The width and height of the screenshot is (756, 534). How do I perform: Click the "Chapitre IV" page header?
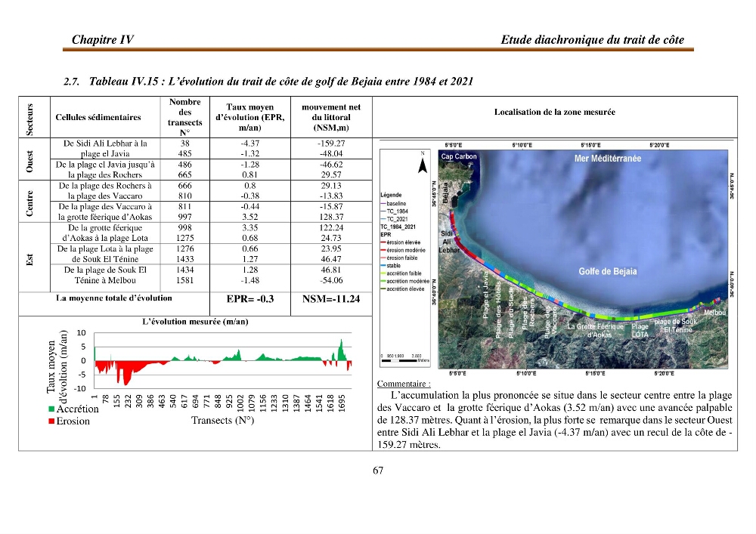click(103, 39)
